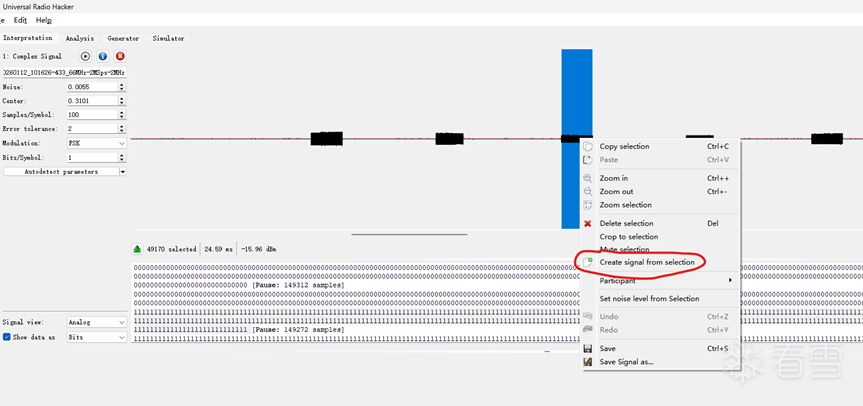Expand the Show data as Bits dropdown
This screenshot has width=863, height=406.
(x=96, y=337)
